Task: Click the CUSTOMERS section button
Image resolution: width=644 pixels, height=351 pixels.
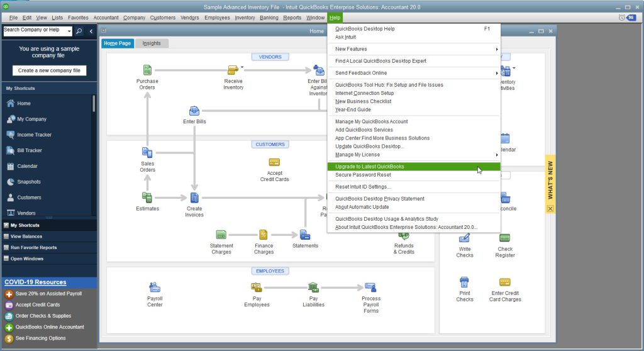Action: (270, 144)
